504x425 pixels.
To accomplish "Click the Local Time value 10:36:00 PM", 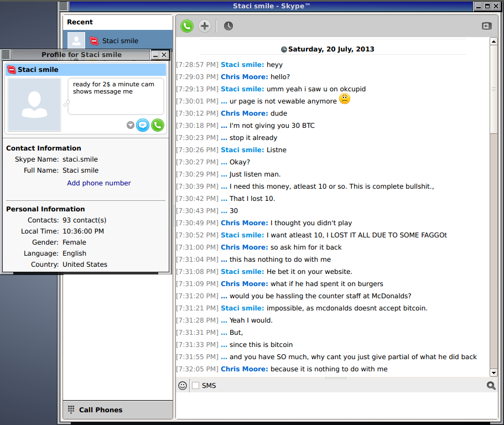I will [83, 231].
